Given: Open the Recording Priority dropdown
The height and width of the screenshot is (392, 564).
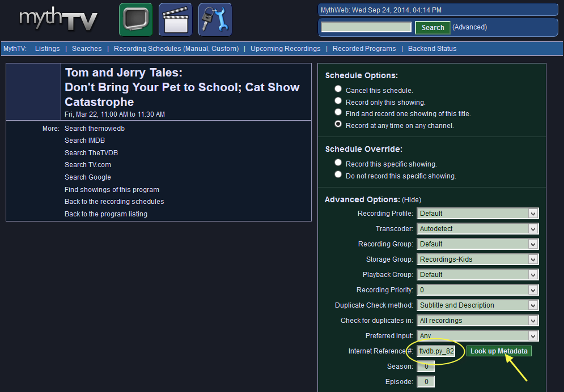Looking at the screenshot, I should [x=478, y=290].
